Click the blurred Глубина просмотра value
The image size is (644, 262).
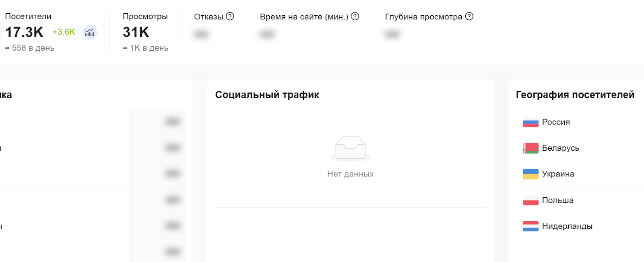[x=392, y=34]
